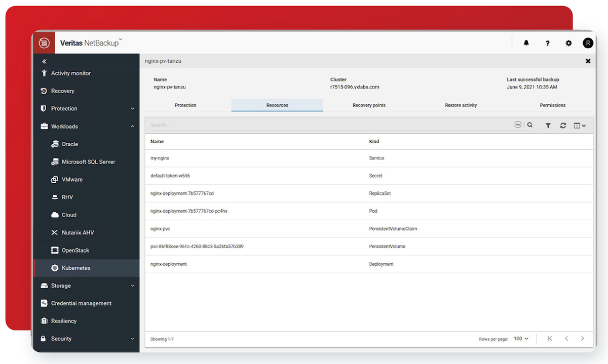
Task: Switch to the Recovery points tab
Action: coord(369,105)
